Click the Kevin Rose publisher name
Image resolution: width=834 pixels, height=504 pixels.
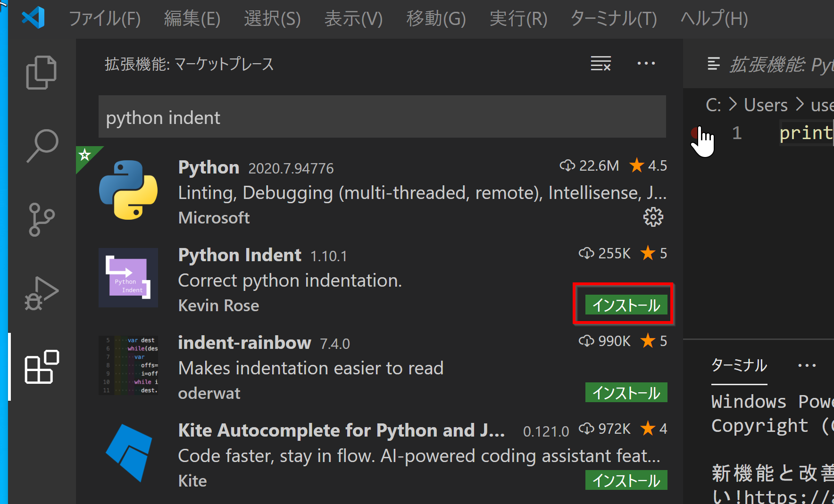point(218,306)
